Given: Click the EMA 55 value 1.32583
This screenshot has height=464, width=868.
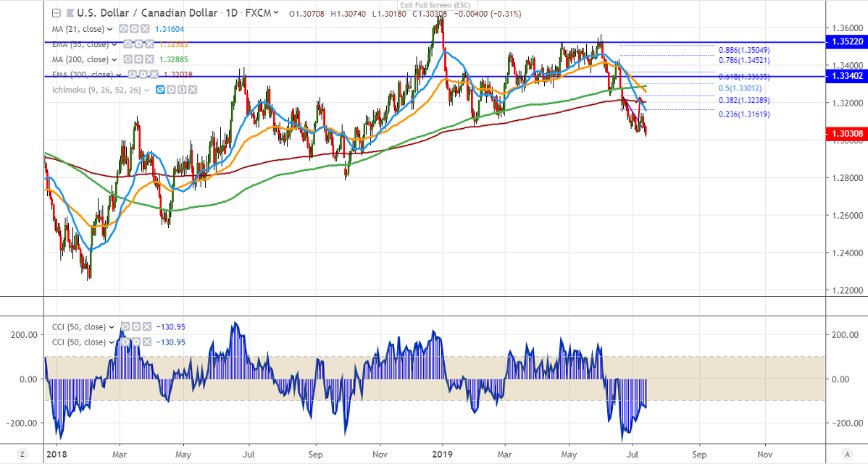Looking at the screenshot, I should coord(174,44).
